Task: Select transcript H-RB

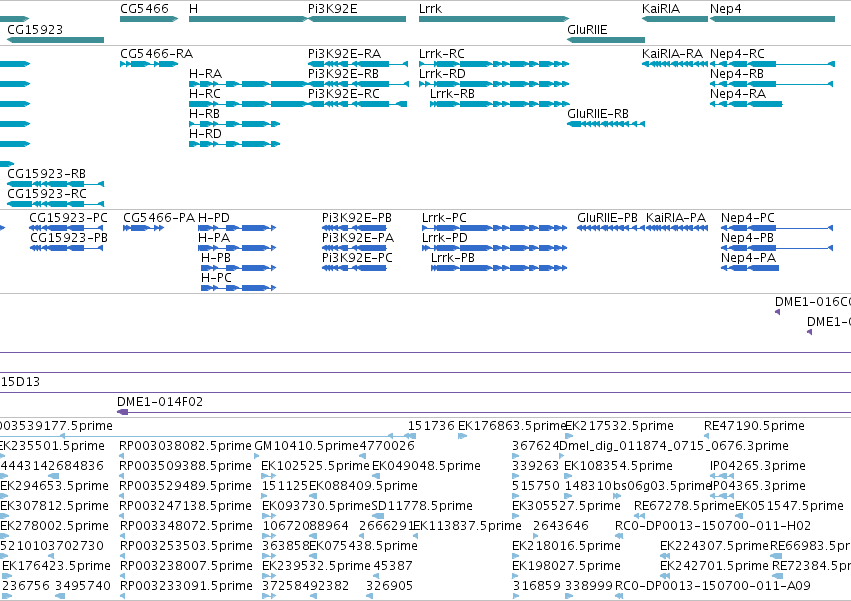Action: (x=234, y=124)
